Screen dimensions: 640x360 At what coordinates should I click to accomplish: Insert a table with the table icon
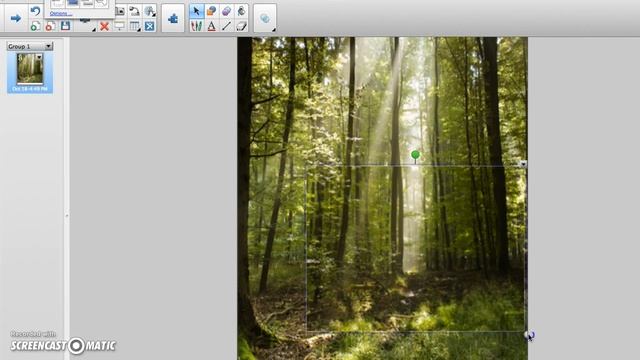pos(134,27)
